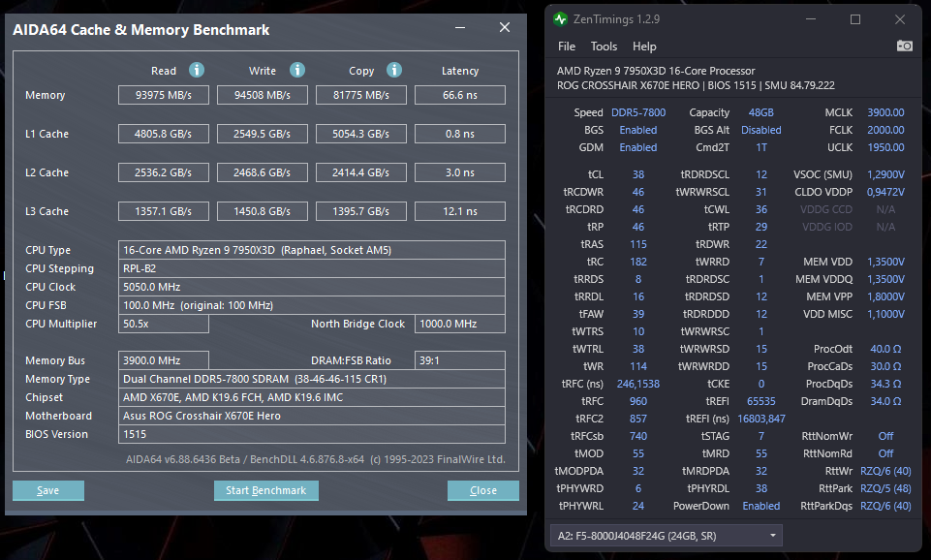Click the BIOS Version 1515 field
Image resolution: width=931 pixels, height=560 pixels.
312,434
